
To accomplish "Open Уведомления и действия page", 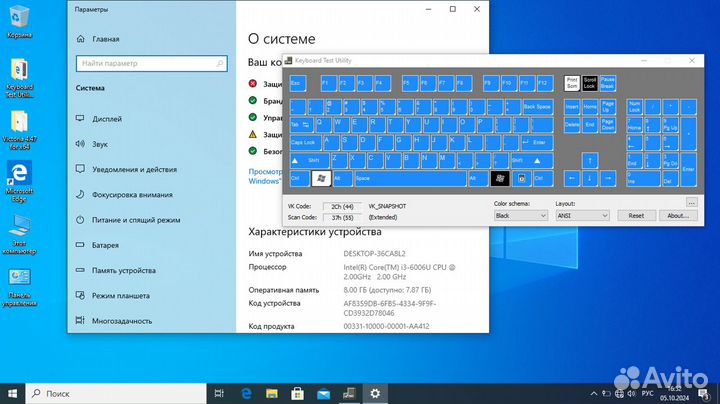I will click(134, 169).
